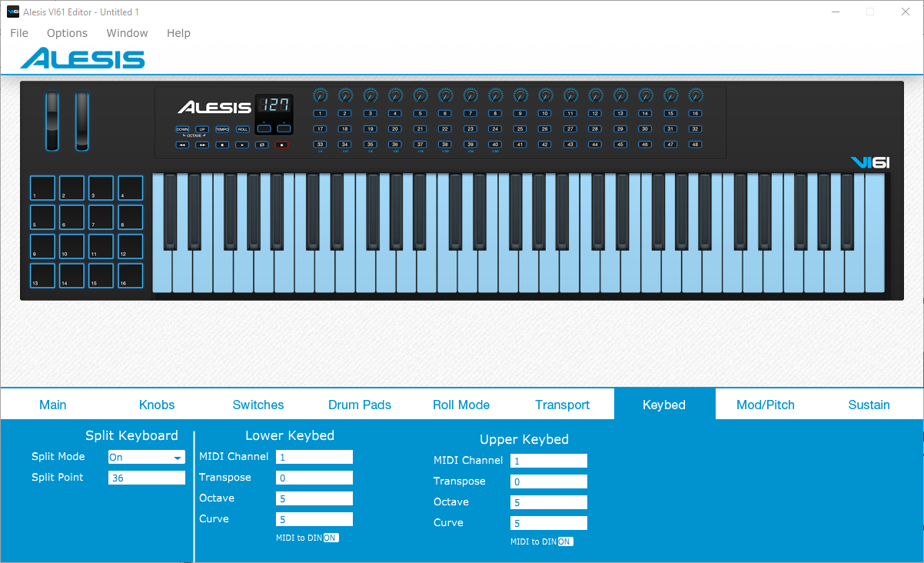Click the Lower Keybed Curve field

point(314,519)
